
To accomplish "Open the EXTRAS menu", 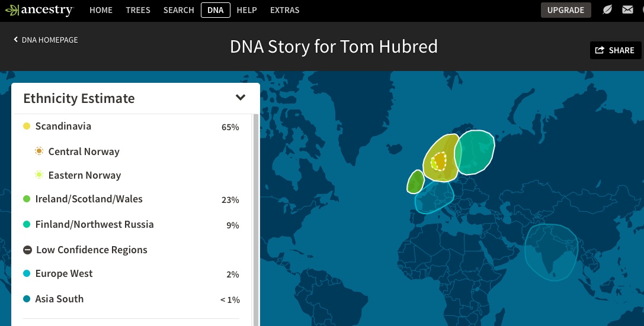I will point(284,10).
